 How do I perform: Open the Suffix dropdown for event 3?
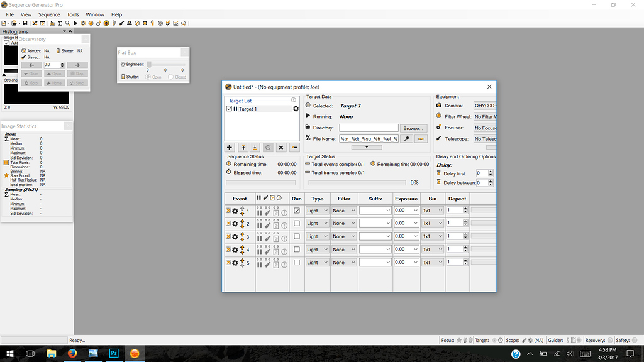click(x=375, y=236)
